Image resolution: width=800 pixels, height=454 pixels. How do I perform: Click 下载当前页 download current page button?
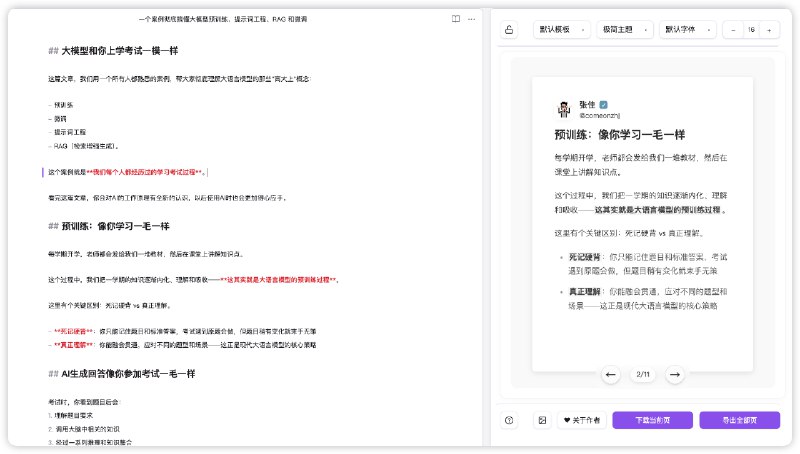tap(653, 420)
